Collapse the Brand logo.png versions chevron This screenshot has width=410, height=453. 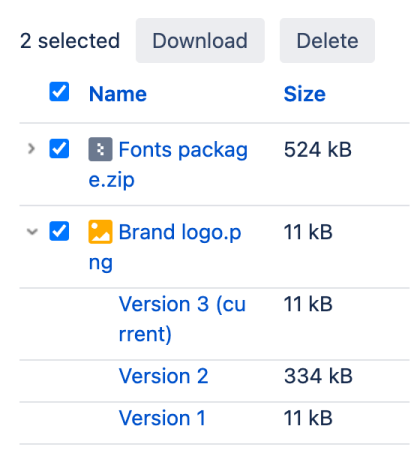32,231
